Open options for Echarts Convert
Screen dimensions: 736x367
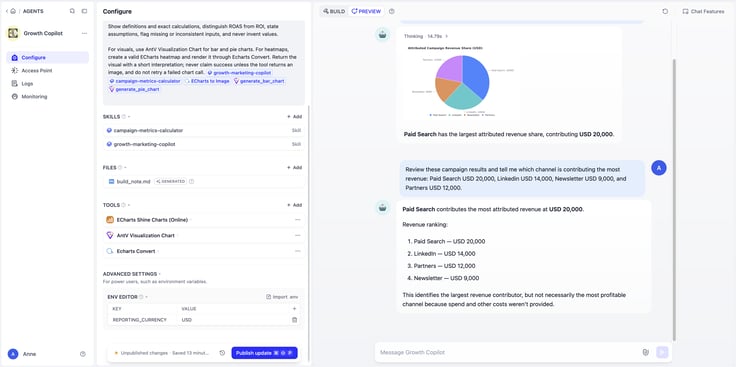click(298, 251)
